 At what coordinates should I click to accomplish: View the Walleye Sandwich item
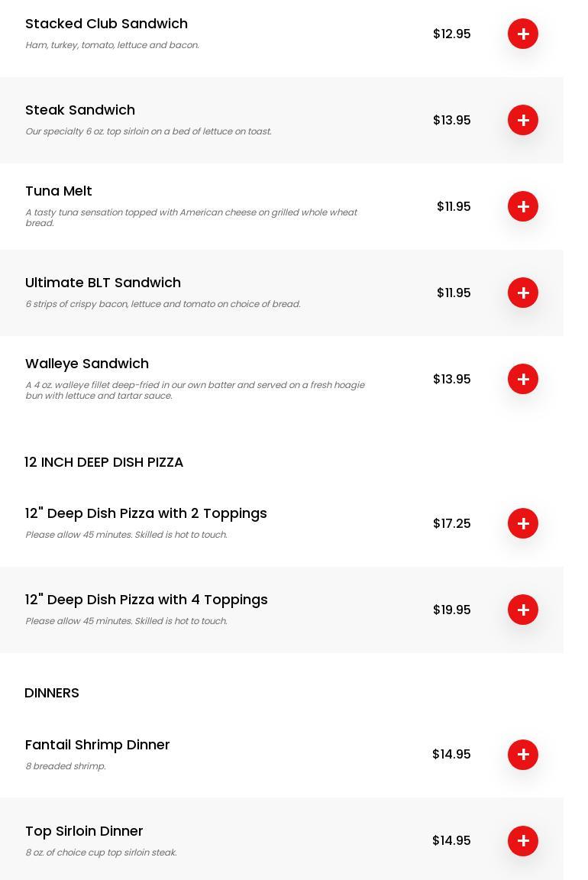tap(87, 364)
